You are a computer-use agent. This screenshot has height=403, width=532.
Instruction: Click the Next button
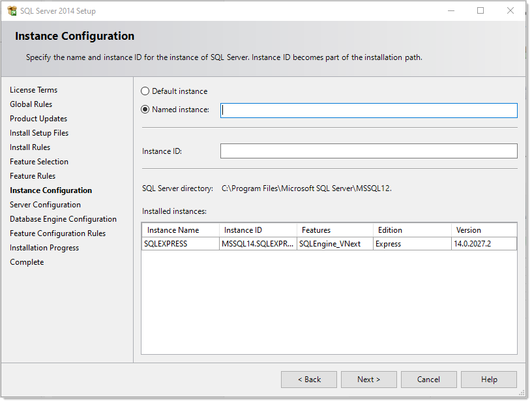coord(368,380)
